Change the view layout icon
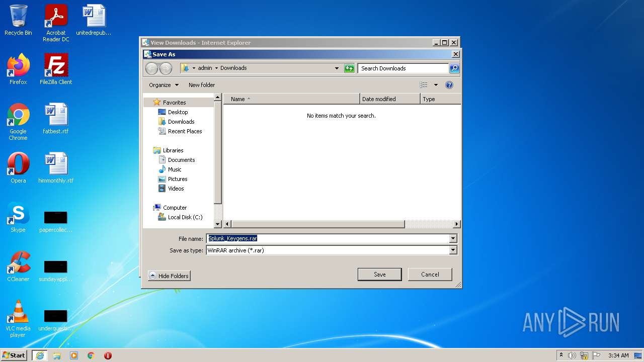 424,85
